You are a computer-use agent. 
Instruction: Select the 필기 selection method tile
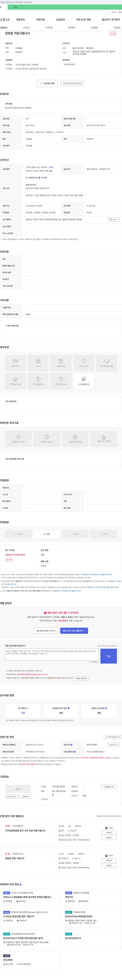[x=75, y=534]
